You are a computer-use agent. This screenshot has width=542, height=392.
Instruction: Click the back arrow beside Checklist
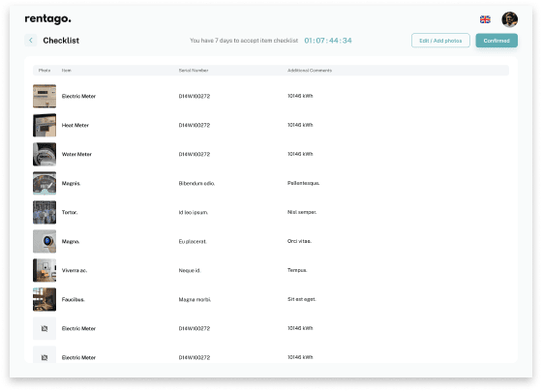31,41
